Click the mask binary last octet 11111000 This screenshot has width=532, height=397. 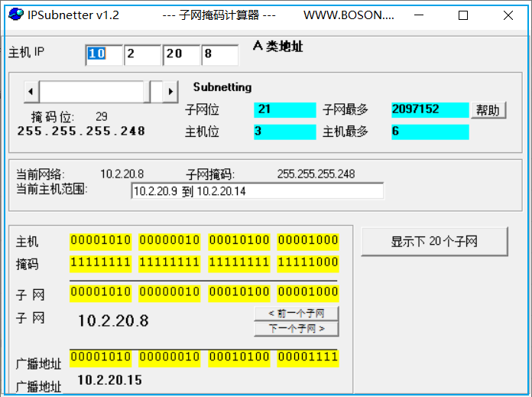click(x=308, y=263)
